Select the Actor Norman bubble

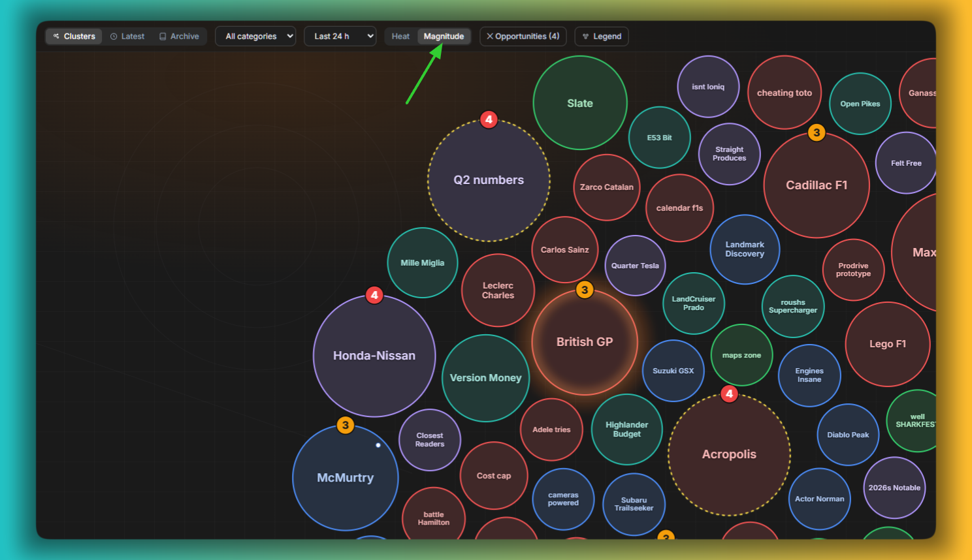click(x=820, y=499)
